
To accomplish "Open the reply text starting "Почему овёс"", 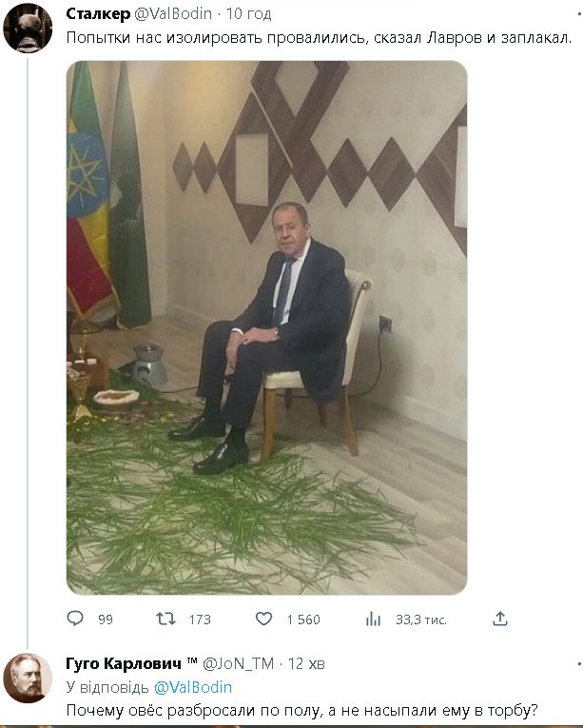I will pyautogui.click(x=301, y=710).
